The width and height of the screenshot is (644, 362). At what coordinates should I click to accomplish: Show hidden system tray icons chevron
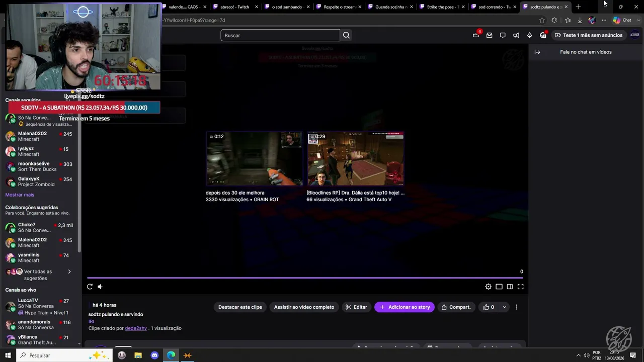pos(578,355)
